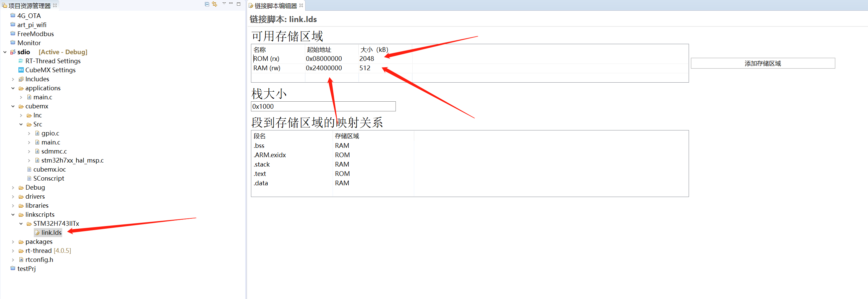Select the ROM (rx) name cell

click(266, 59)
